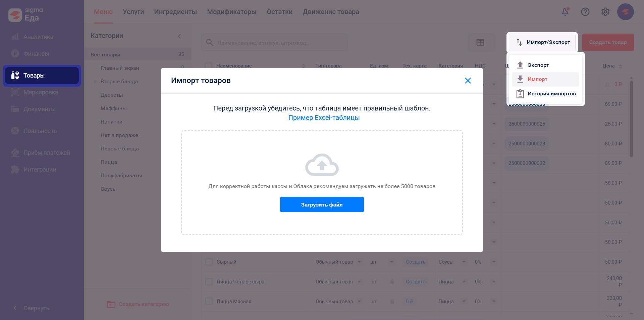Open category dropdown for Сырный row

464,262
